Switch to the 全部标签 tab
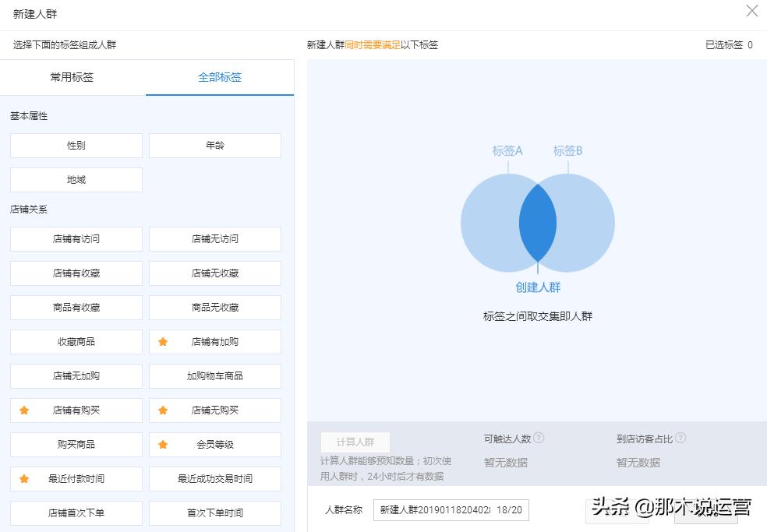The width and height of the screenshot is (767, 532). pos(218,78)
